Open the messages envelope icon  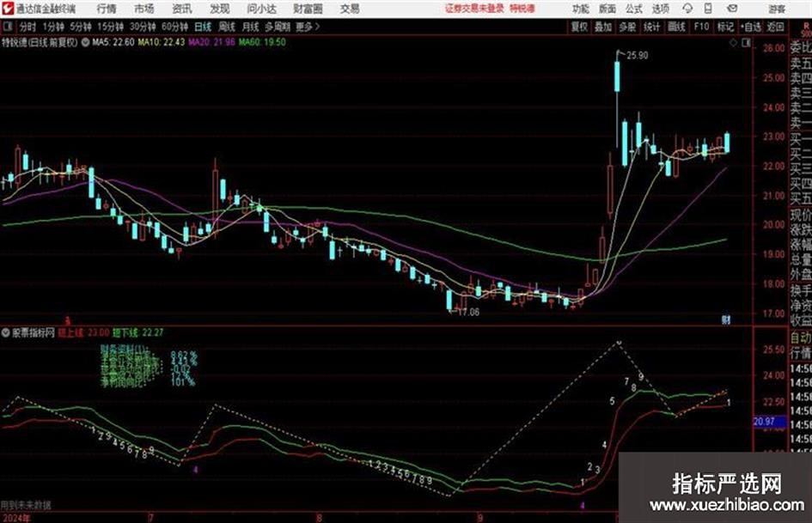point(732,9)
